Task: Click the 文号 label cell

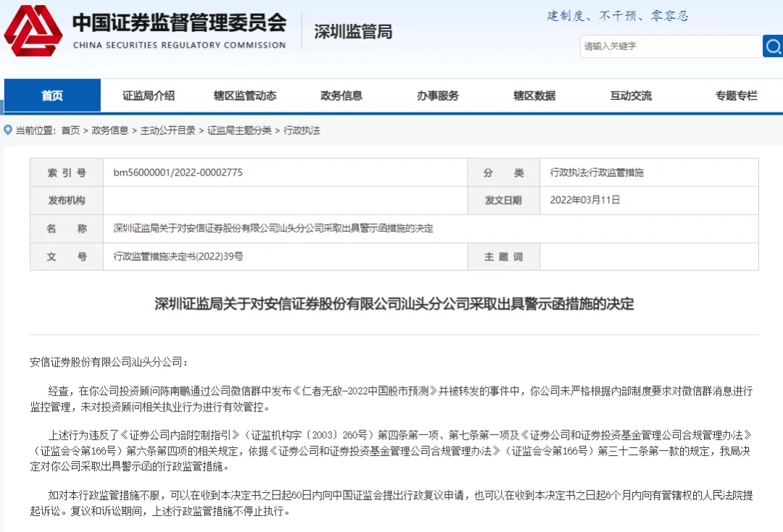Action: coord(67,257)
